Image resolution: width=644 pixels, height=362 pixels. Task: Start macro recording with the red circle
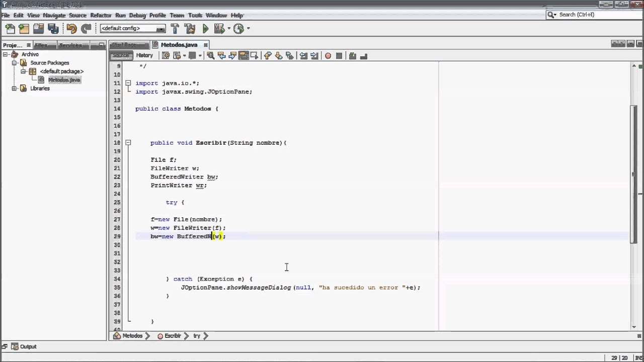328,56
